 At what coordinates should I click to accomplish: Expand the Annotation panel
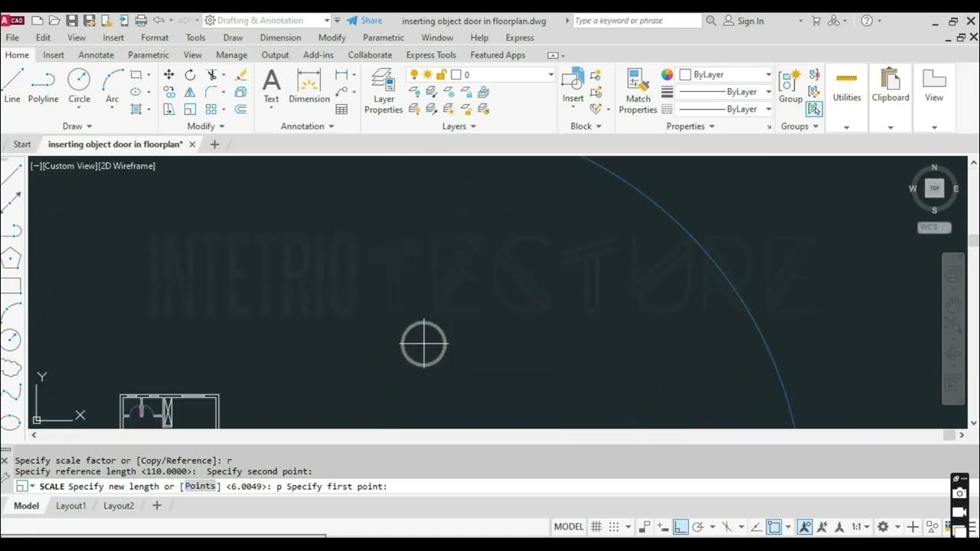coord(308,126)
